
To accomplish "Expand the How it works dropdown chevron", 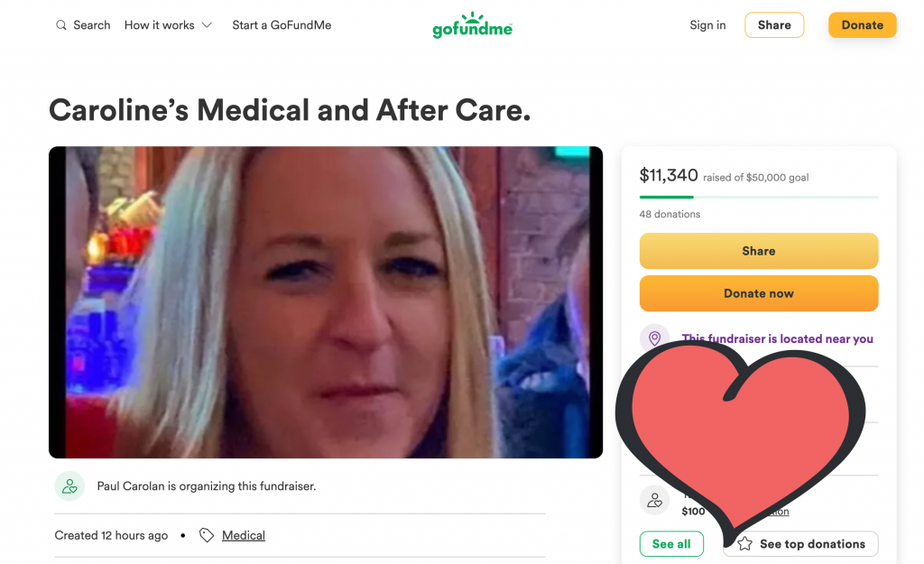I will 207,25.
